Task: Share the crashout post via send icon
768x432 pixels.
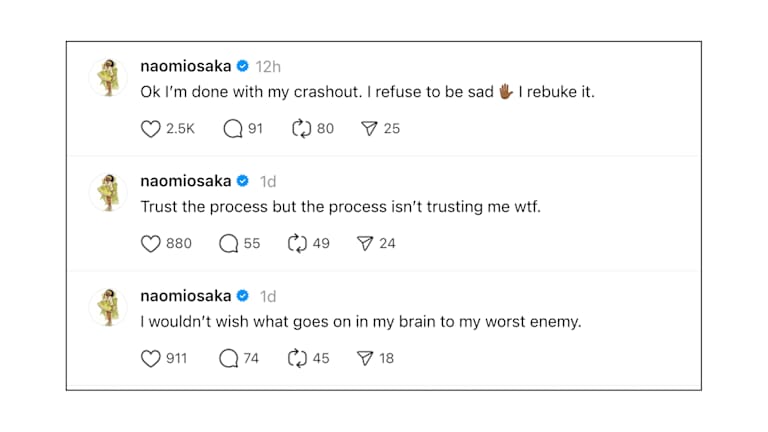Action: 368,128
